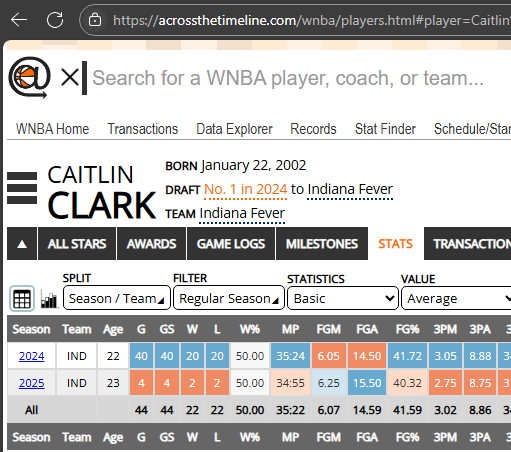
Task: Select the Stats tab
Action: [395, 244]
